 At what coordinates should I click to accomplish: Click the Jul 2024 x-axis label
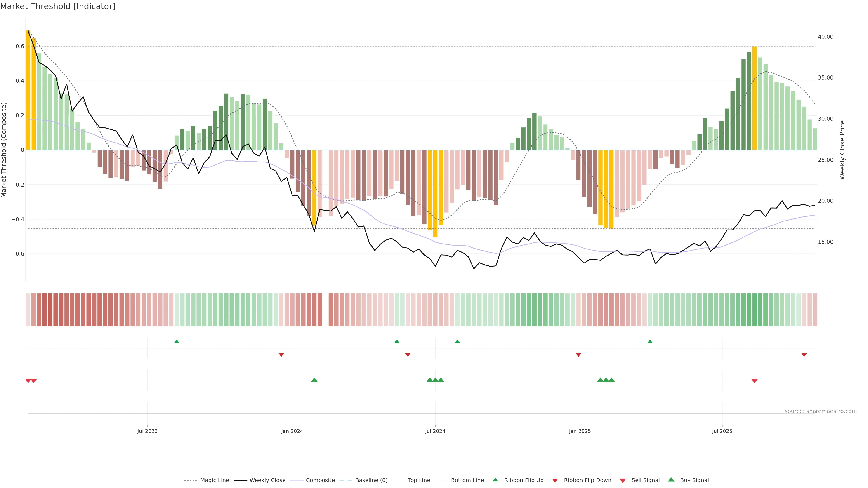435,431
